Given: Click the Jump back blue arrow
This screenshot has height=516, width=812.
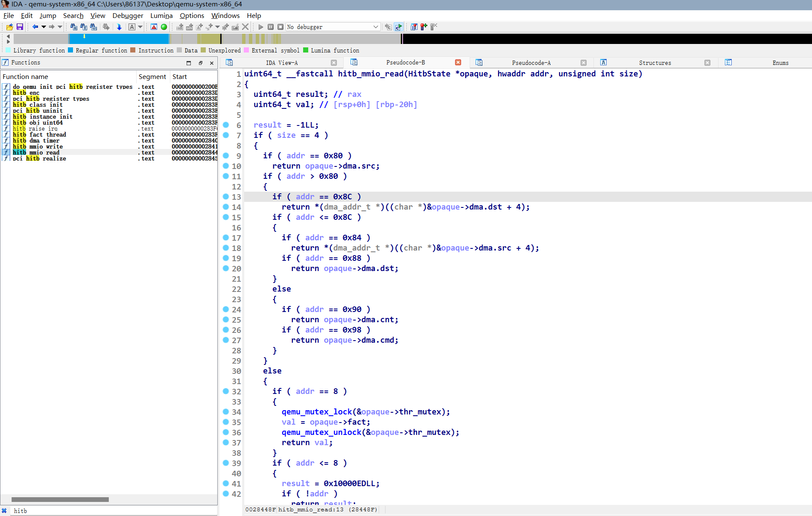Looking at the screenshot, I should click(35, 27).
